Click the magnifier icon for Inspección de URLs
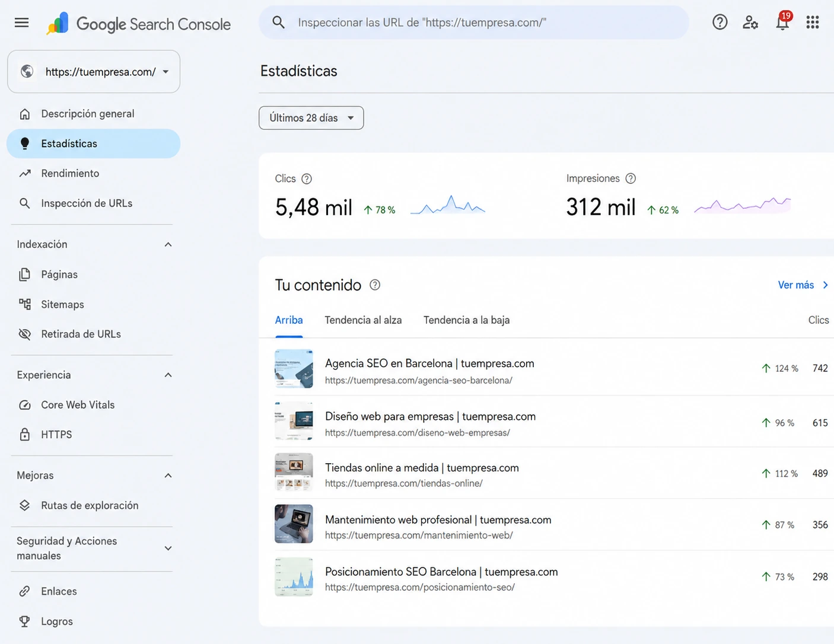Image resolution: width=834 pixels, height=644 pixels. click(24, 203)
